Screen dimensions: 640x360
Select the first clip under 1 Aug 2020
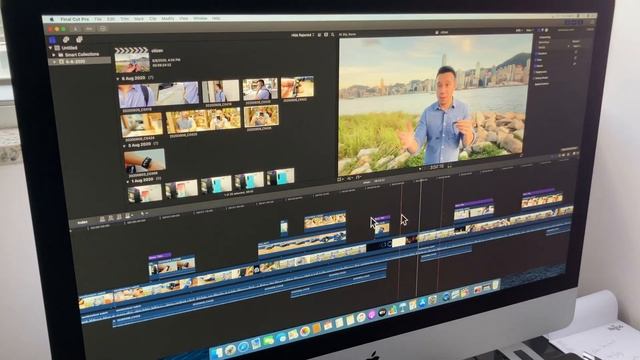pyautogui.click(x=145, y=193)
